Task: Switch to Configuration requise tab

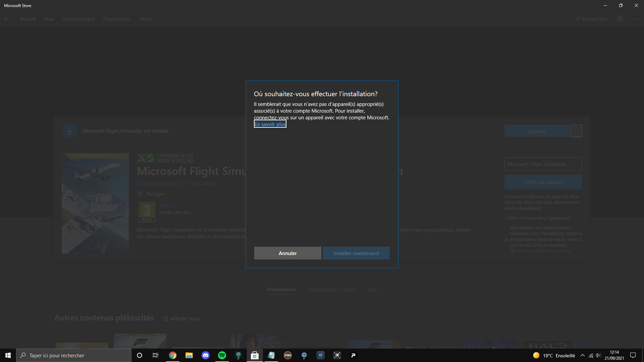Action: coord(332,290)
